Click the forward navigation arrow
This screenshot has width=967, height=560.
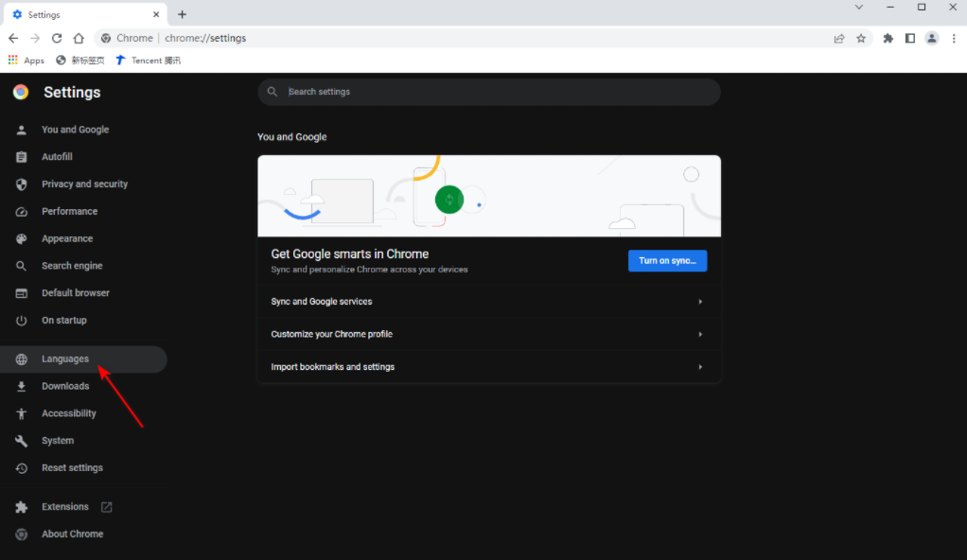point(35,38)
